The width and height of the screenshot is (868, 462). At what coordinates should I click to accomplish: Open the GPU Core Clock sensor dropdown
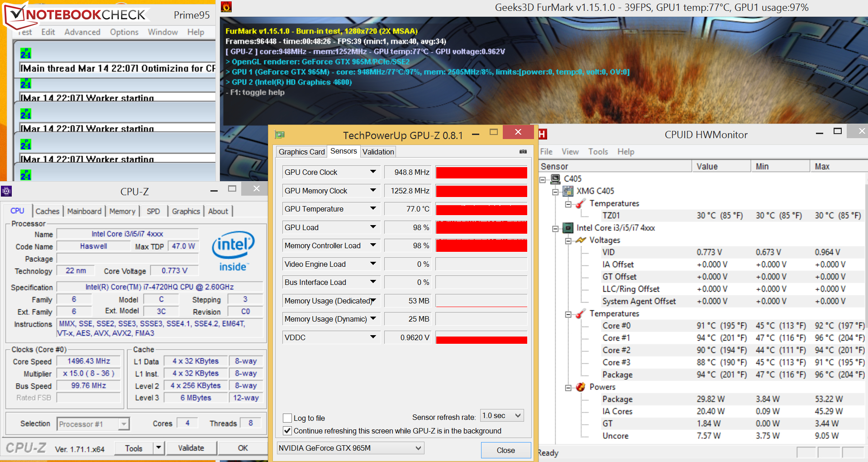373,172
